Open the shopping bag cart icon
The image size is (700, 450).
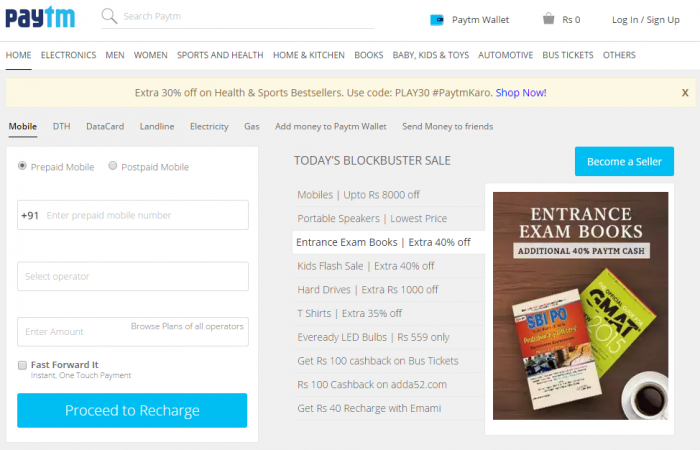[x=548, y=19]
